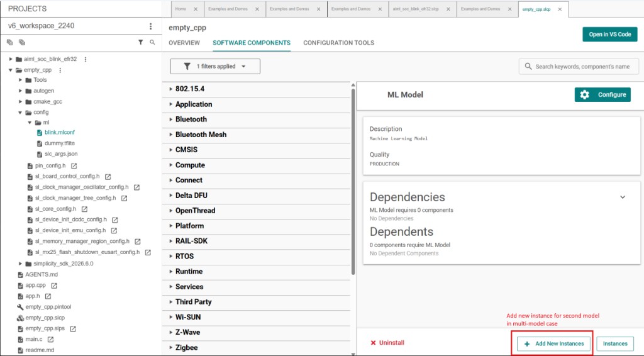Select AGENTS.md file in tree
This screenshot has height=356, width=644.
(x=42, y=275)
